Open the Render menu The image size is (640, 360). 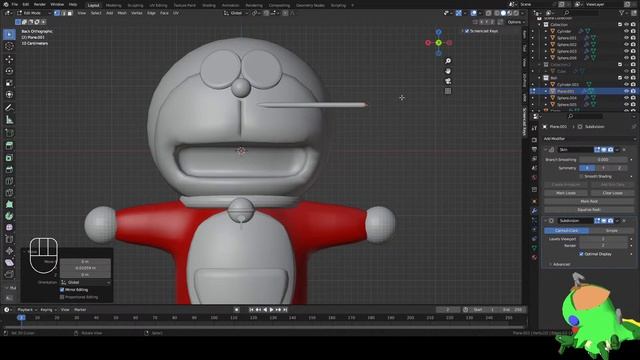click(x=40, y=4)
